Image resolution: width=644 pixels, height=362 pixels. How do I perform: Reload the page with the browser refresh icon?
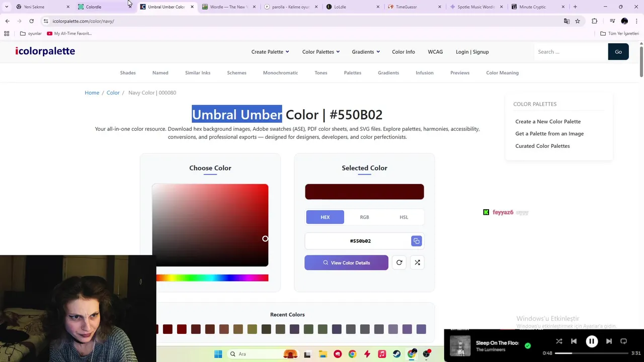31,21
